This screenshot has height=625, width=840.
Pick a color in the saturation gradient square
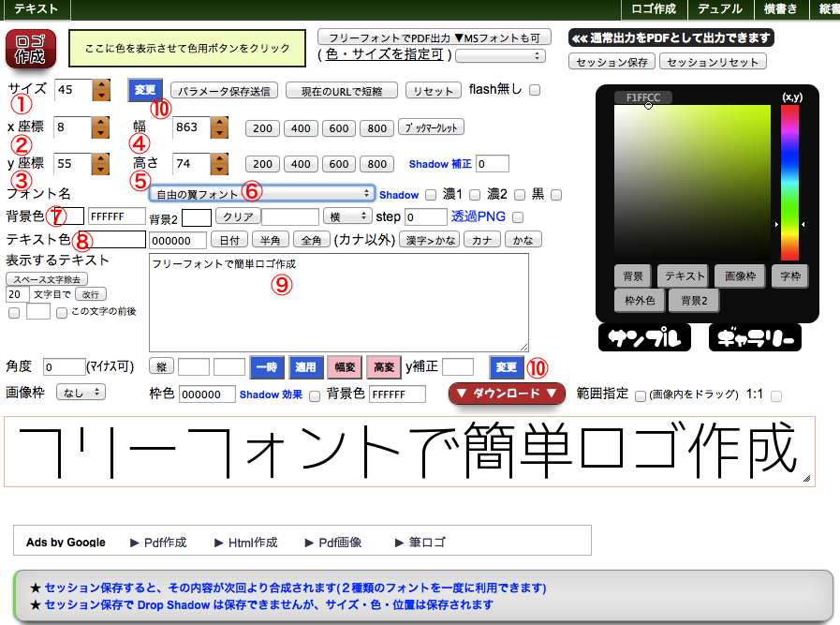[x=692, y=182]
